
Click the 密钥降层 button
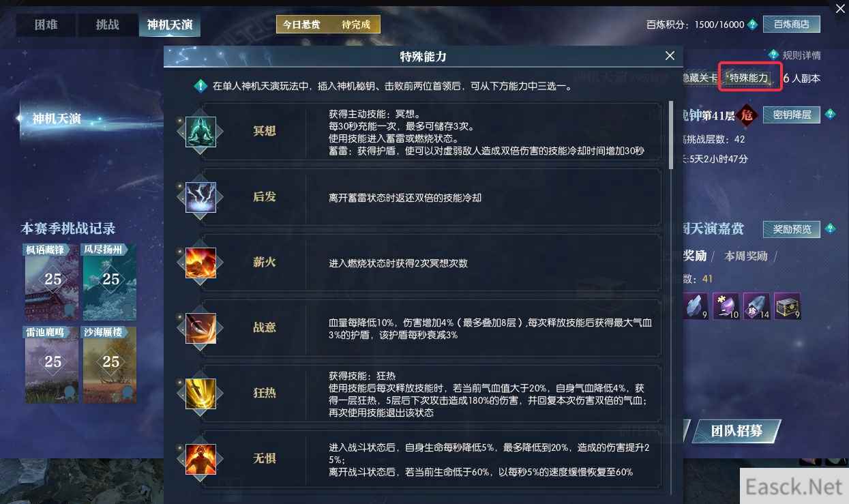[x=791, y=115]
